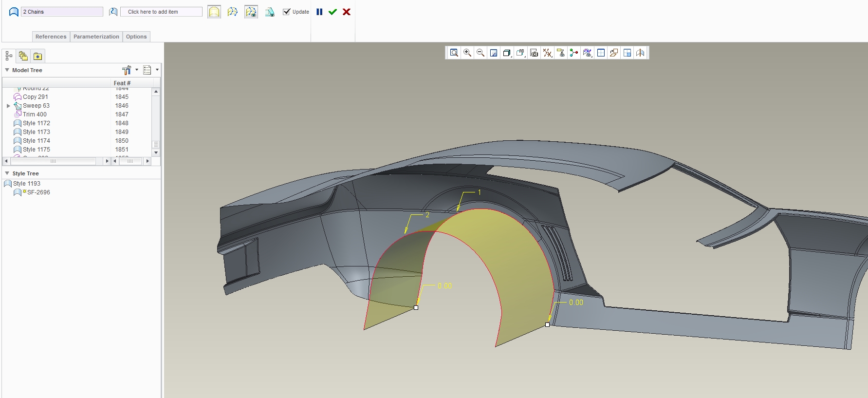The height and width of the screenshot is (398, 868).
Task: Toggle the mesh quality preview icon
Action: (251, 12)
